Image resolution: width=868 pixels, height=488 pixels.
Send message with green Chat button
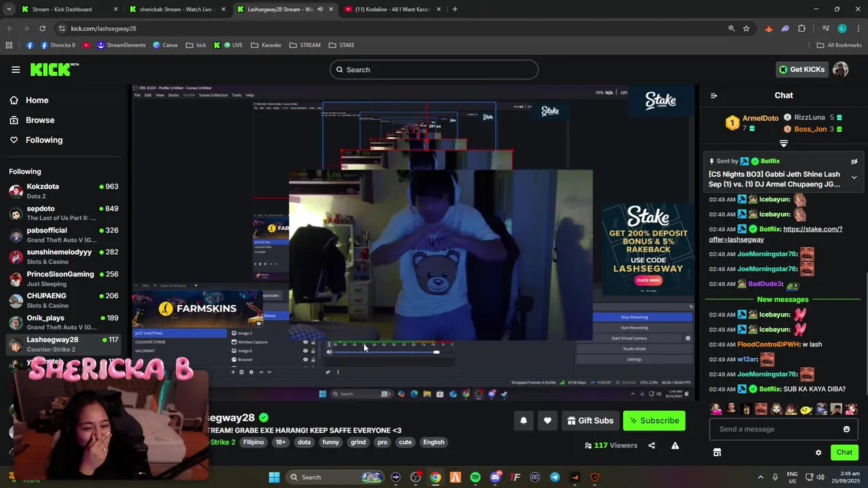844,452
